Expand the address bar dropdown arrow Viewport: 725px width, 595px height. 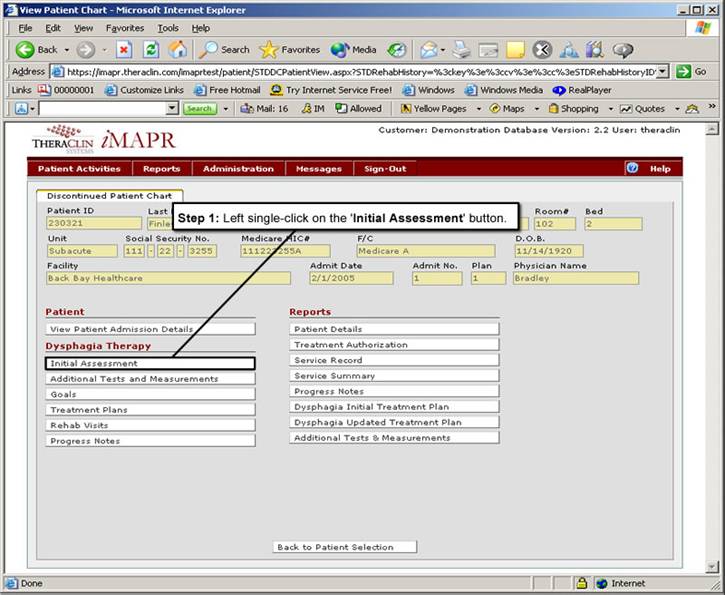662,72
